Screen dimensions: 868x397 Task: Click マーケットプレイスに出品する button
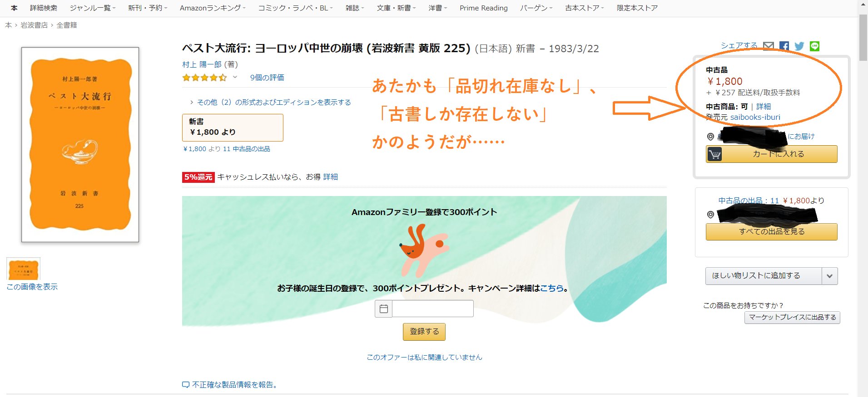coord(792,317)
